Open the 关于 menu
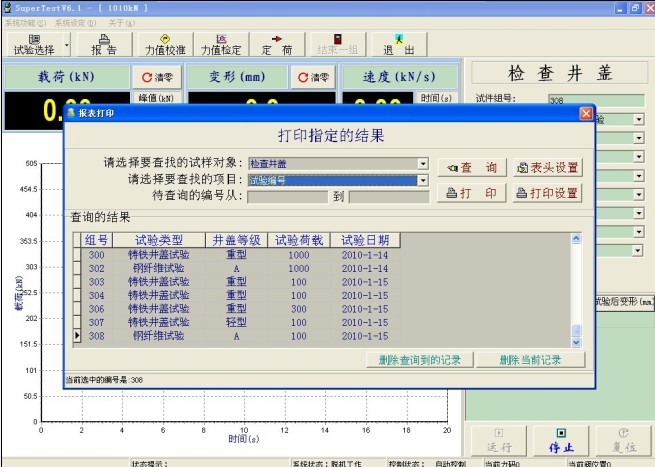This screenshot has width=655, height=467. click(x=122, y=23)
